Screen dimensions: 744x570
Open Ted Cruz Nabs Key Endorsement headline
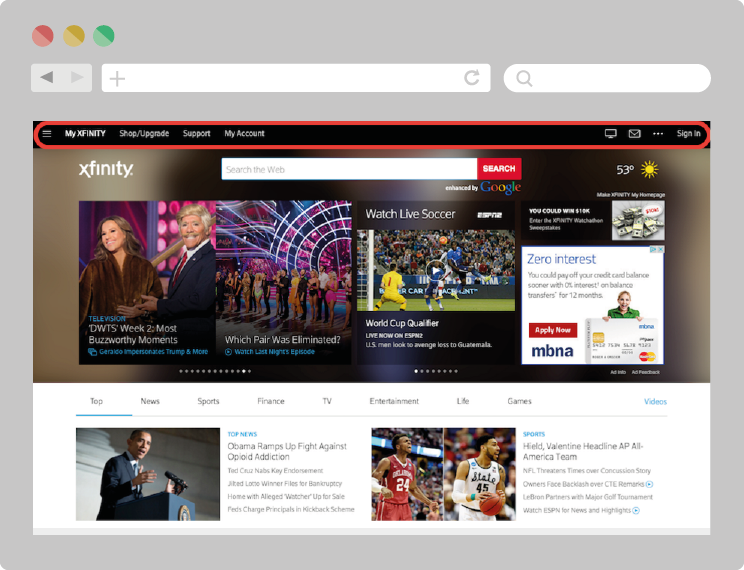(275, 471)
